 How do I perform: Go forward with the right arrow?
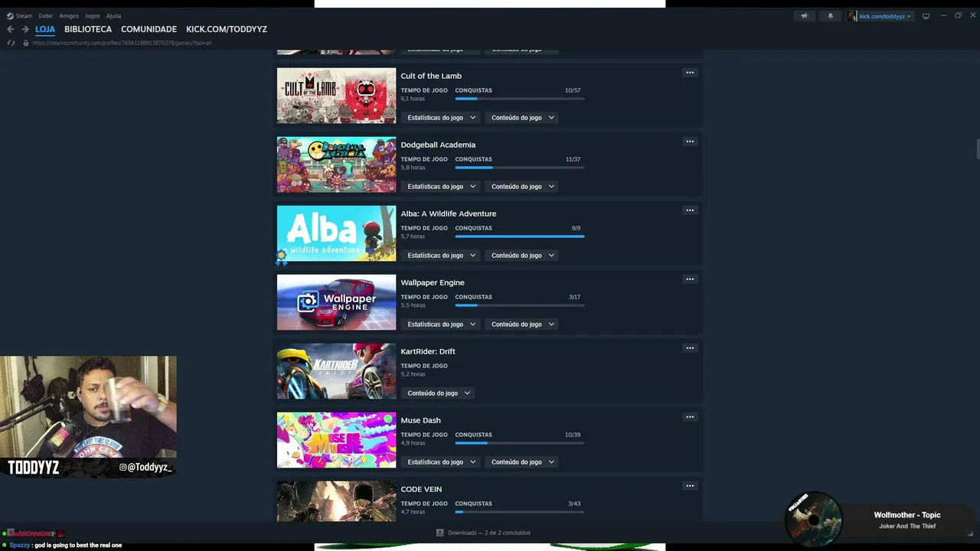[x=25, y=29]
